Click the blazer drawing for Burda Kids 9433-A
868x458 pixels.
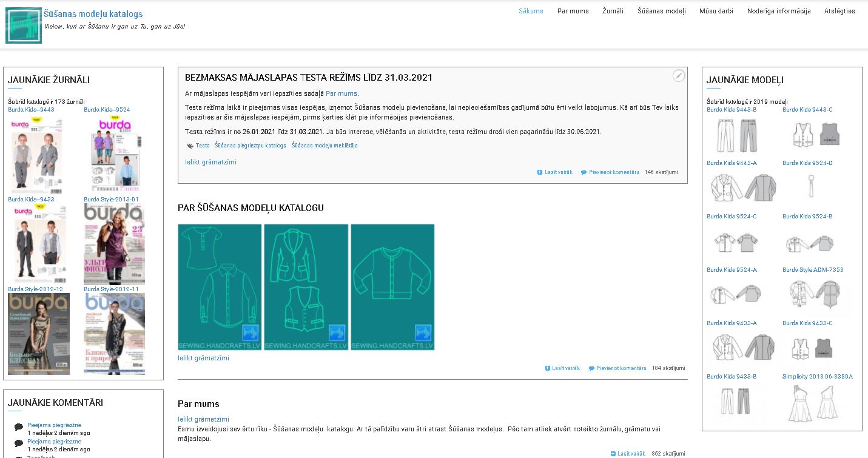pyautogui.click(x=743, y=348)
